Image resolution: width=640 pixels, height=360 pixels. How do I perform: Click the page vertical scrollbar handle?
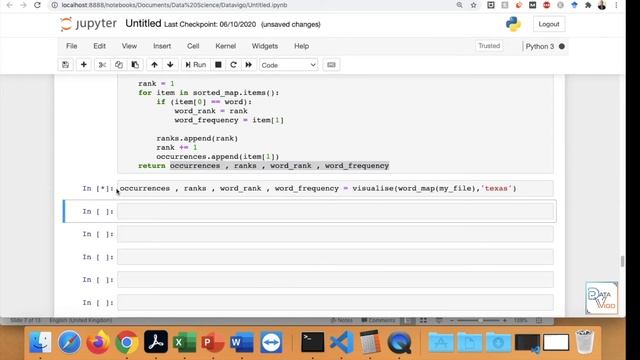click(622, 261)
